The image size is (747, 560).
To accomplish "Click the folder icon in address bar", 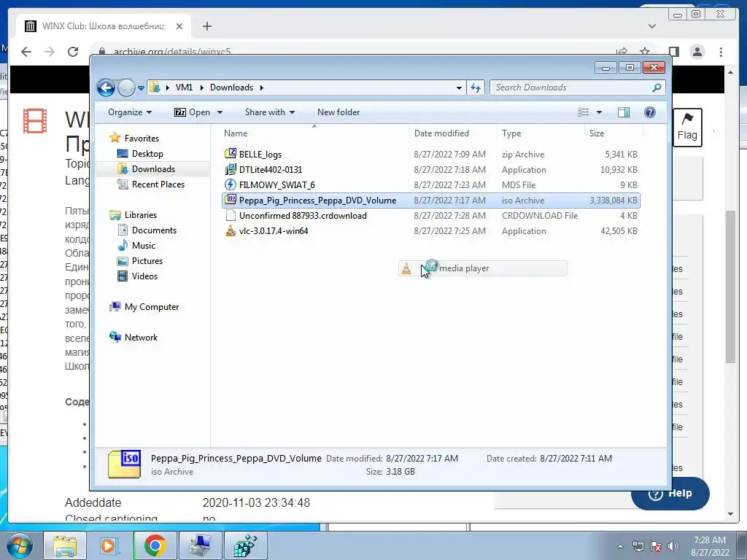I will coord(155,87).
